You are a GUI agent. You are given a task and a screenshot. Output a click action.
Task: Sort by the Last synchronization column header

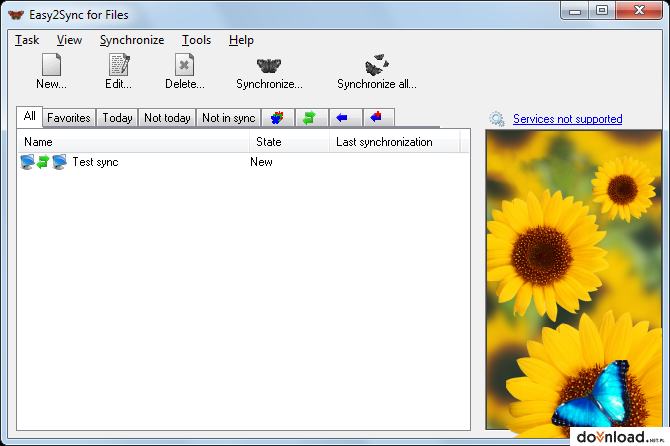tap(394, 142)
